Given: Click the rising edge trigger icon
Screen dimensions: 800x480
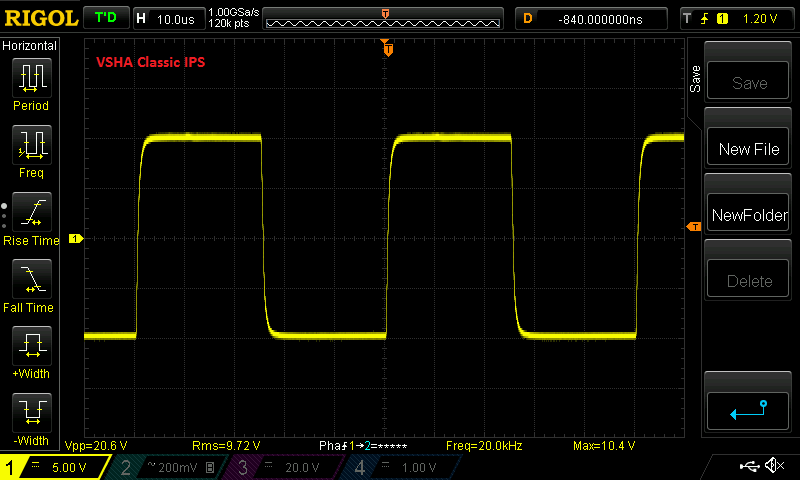Looking at the screenshot, I should coord(705,19).
